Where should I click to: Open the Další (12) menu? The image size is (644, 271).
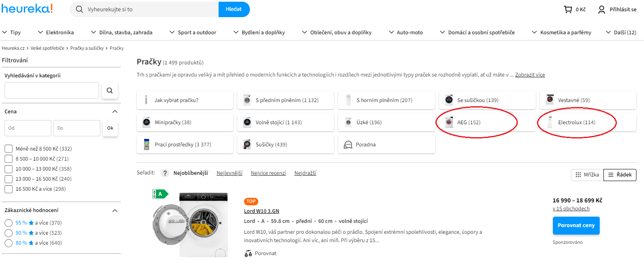621,32
